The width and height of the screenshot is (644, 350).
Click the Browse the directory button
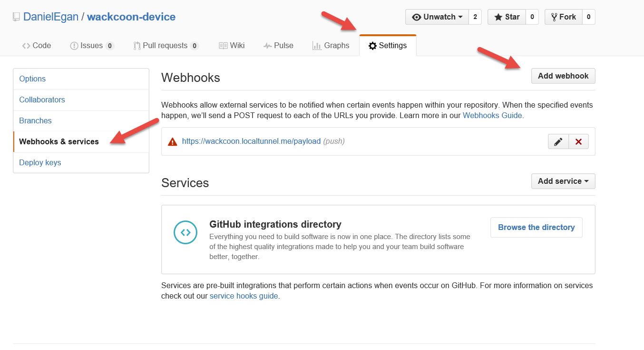[536, 228]
